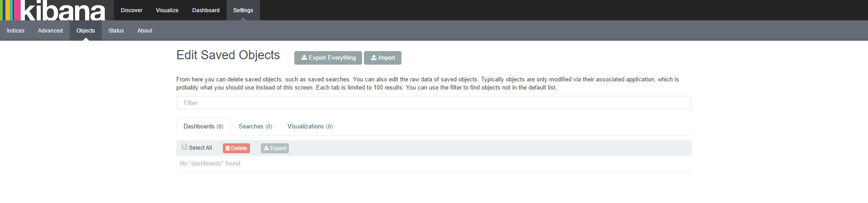Go to the Visualize section
Image resolution: width=868 pixels, height=203 pixels.
coord(167,10)
